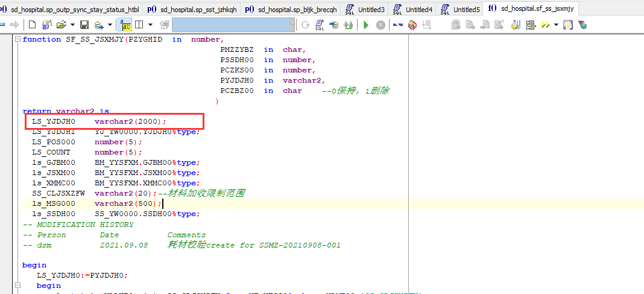Click the ls_XMMC00 variable name
Screen dimensions: 644x294
click(54, 184)
